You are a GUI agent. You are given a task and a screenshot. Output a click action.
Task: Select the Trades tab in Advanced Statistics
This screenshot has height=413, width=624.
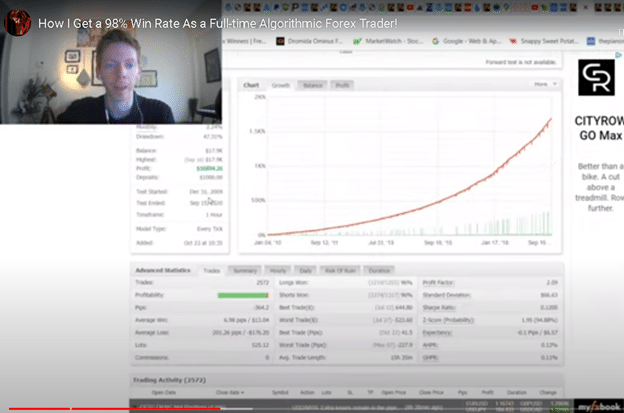211,270
